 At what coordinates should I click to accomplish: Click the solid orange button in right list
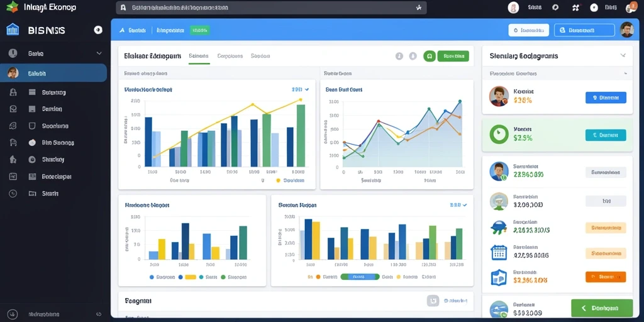(606, 277)
